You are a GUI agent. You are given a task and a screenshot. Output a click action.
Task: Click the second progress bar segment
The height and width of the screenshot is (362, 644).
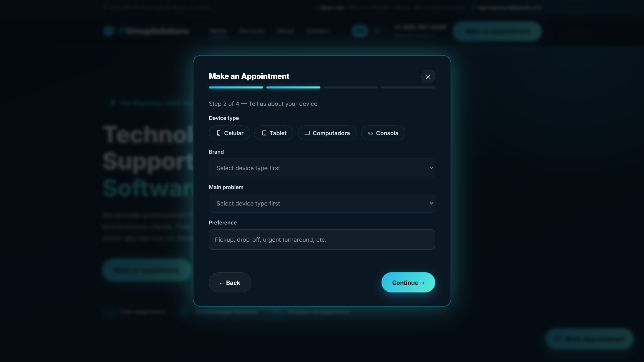pyautogui.click(x=293, y=87)
